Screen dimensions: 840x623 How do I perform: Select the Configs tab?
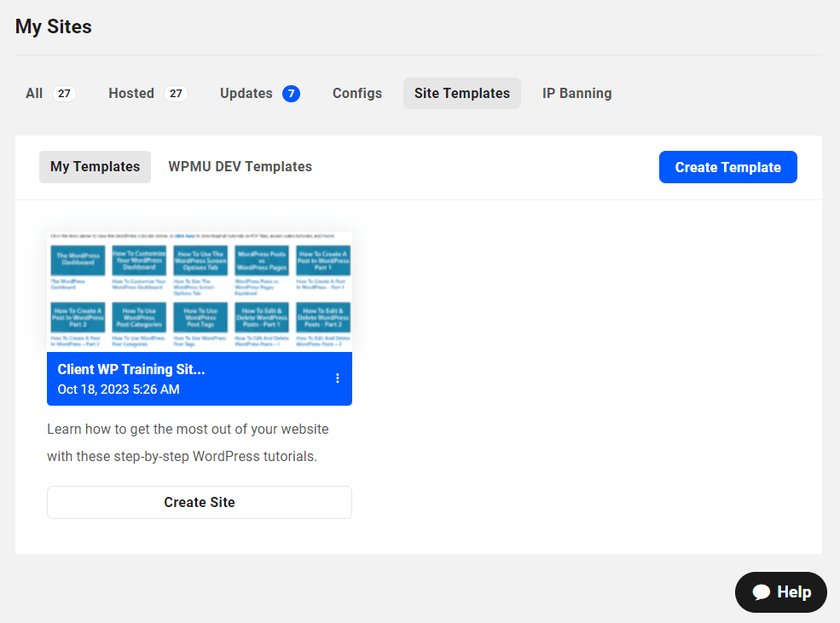pyautogui.click(x=357, y=94)
